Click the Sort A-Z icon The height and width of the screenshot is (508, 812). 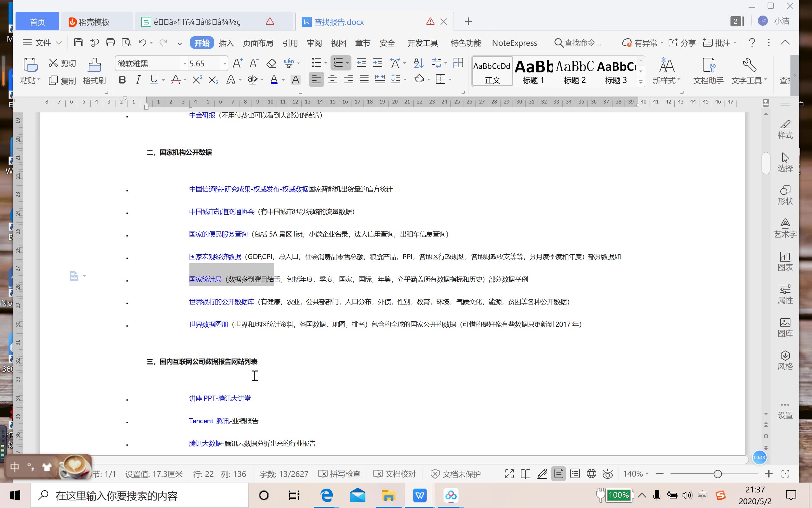(418, 63)
